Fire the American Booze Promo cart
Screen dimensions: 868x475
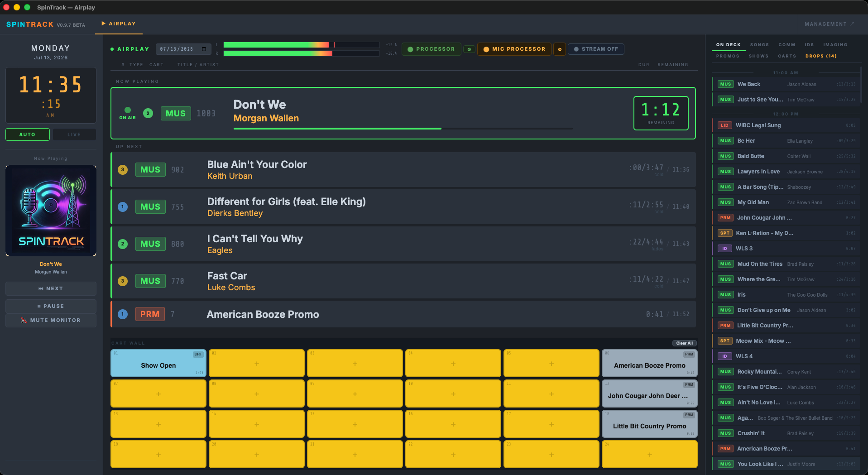click(650, 363)
